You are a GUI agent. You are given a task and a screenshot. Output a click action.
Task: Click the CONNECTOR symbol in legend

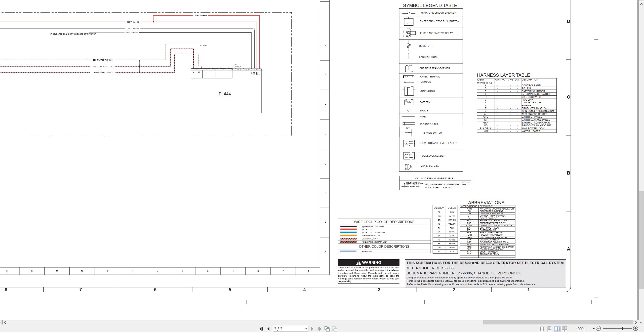pos(409,91)
